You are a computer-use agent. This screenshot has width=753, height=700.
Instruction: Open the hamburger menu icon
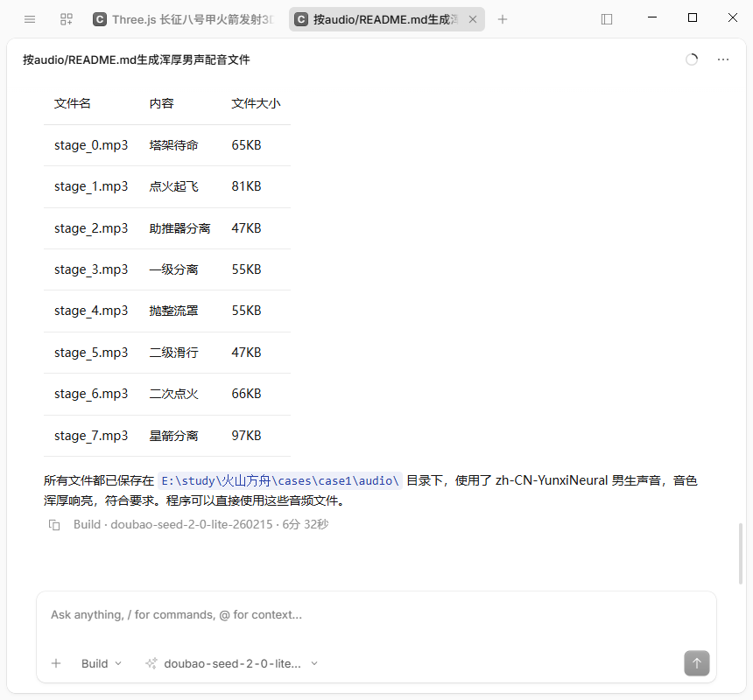[30, 19]
